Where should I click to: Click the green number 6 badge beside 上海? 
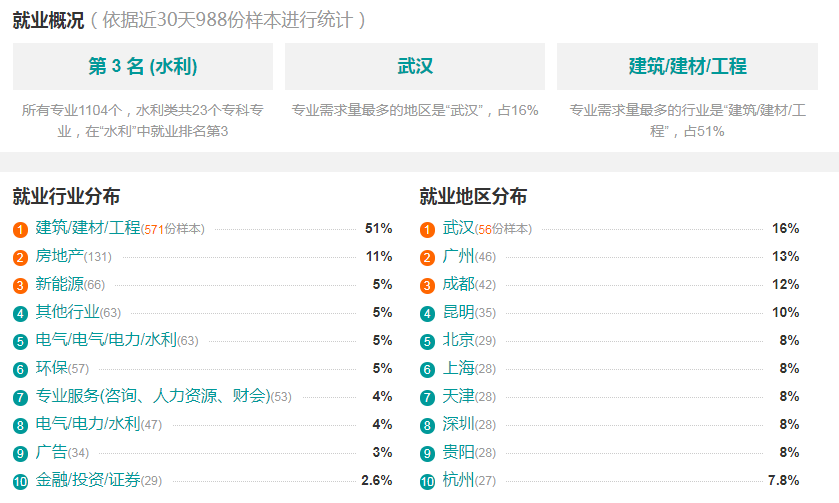(x=427, y=369)
